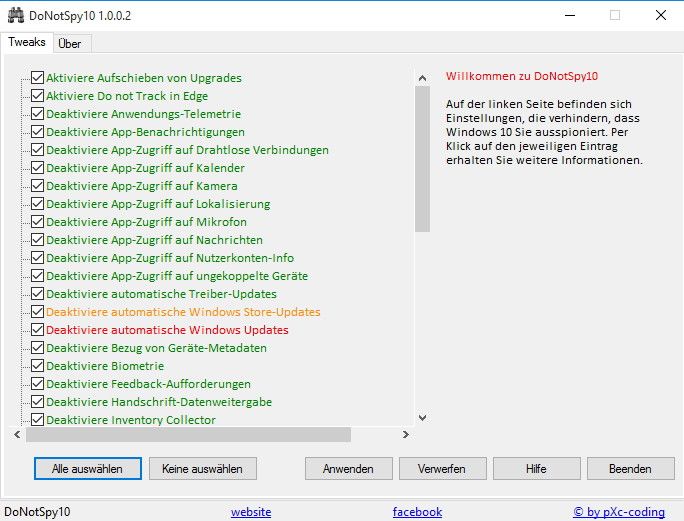Open the facebook link

(417, 512)
